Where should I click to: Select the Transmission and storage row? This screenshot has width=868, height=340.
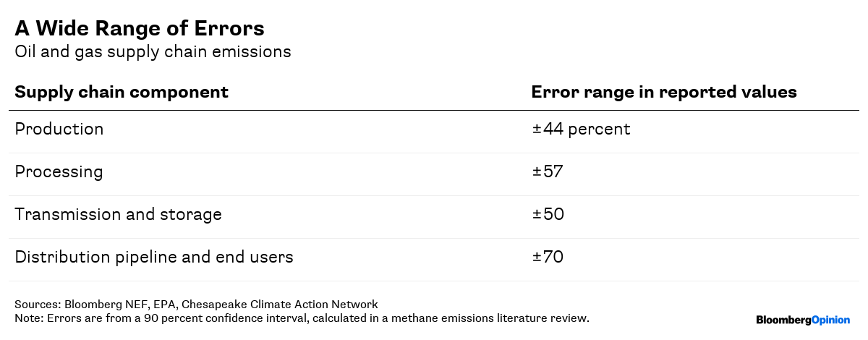tap(118, 215)
